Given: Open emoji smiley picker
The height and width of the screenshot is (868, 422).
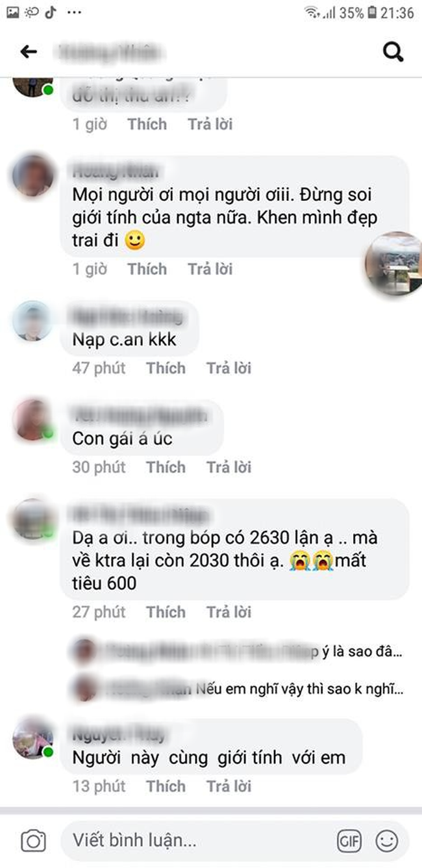Looking at the screenshot, I should click(x=387, y=841).
